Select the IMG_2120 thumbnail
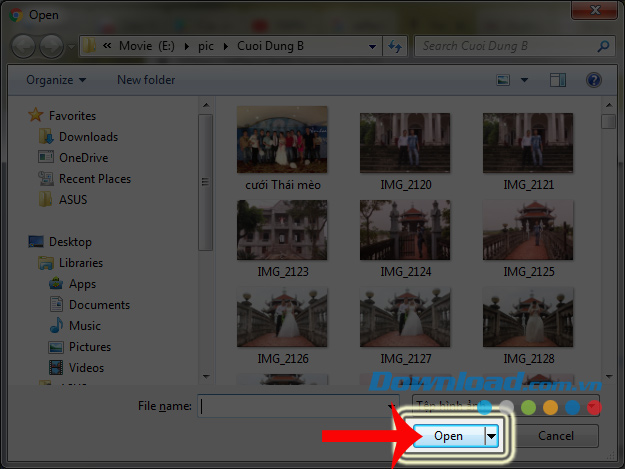The width and height of the screenshot is (625, 469). (x=405, y=143)
